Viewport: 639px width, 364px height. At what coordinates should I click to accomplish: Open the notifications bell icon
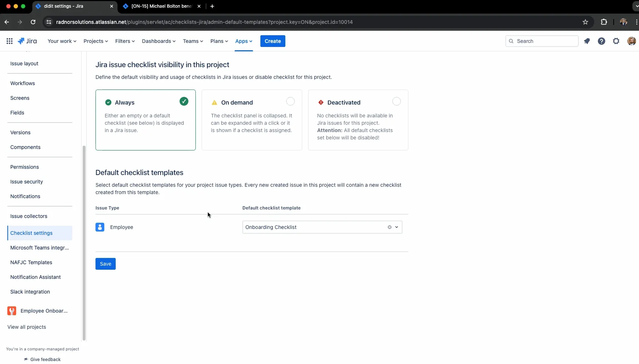[587, 41]
